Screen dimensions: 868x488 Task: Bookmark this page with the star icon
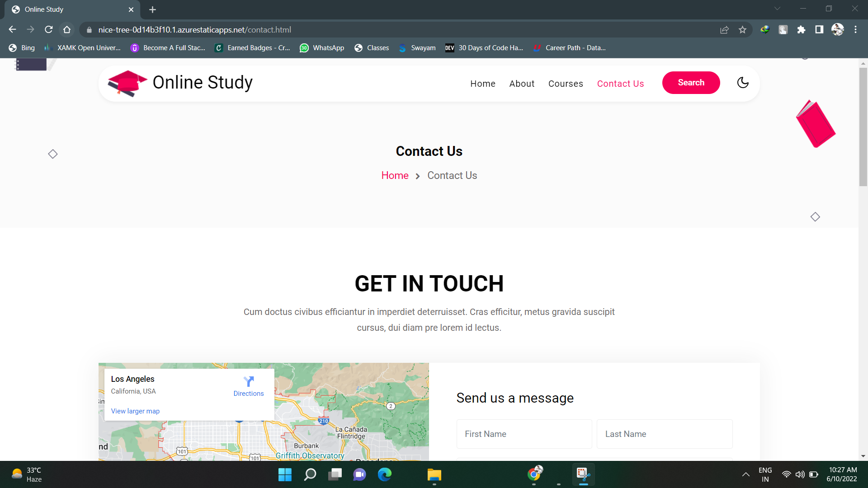pyautogui.click(x=742, y=30)
